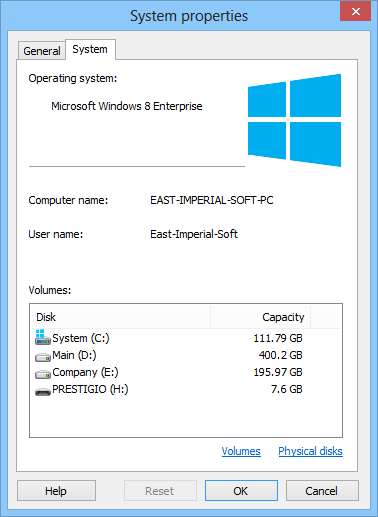Click Microsoft Windows 8 Enterprise text

point(127,106)
